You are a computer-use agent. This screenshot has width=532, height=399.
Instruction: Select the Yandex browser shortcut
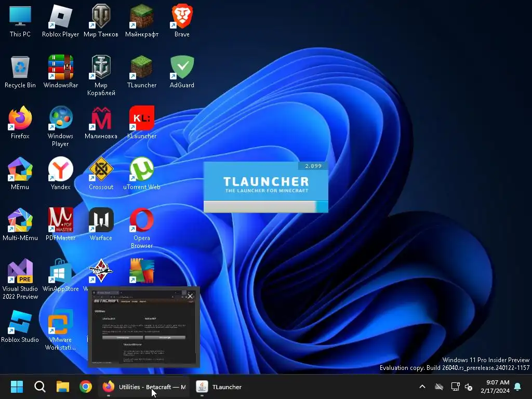60,174
